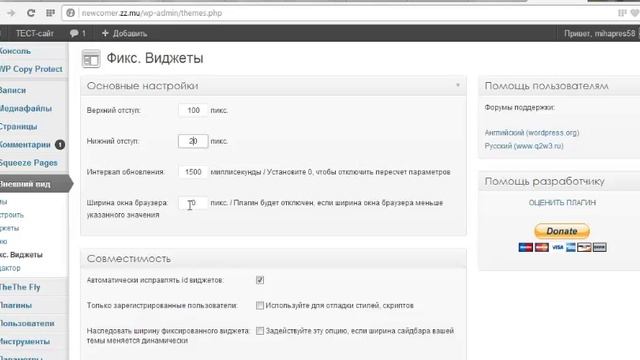The height and width of the screenshot is (360, 640).
Task: Open the comments bubble in admin bar
Action: [78, 33]
